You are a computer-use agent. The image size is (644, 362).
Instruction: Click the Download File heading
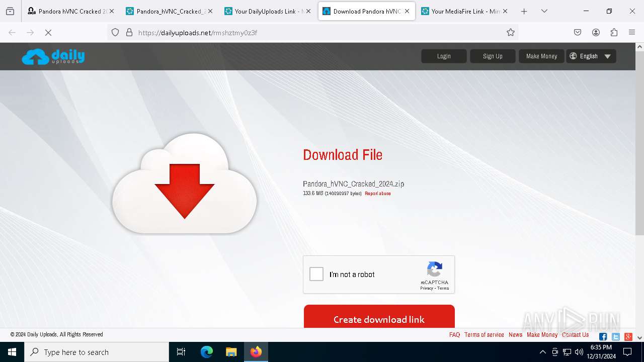point(343,155)
